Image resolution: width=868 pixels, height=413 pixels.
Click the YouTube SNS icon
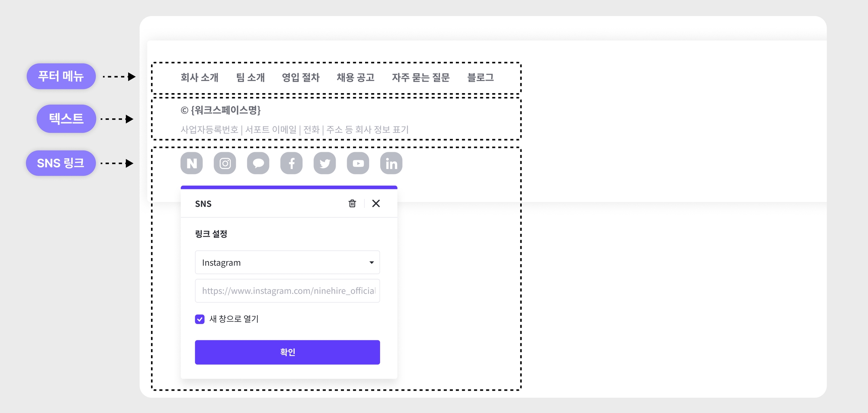point(358,163)
